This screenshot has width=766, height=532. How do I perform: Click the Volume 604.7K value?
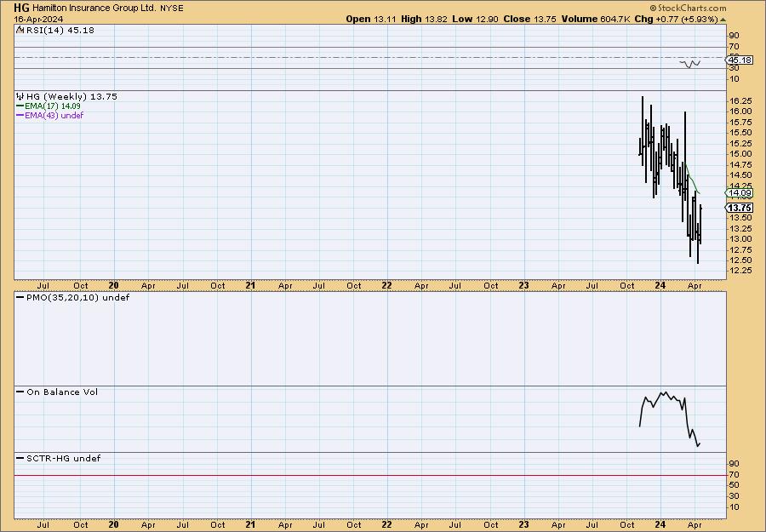pyautogui.click(x=594, y=19)
